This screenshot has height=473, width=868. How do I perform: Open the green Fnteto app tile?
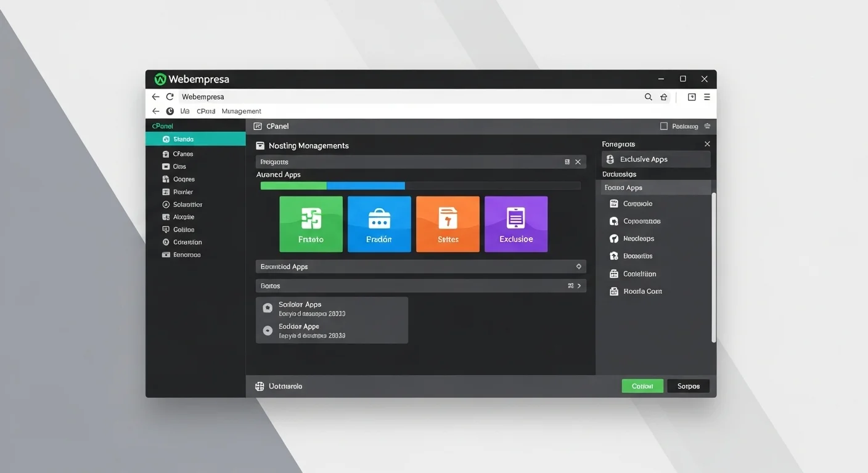pyautogui.click(x=311, y=224)
